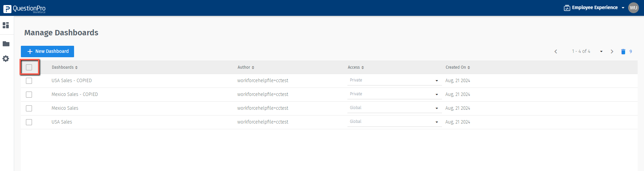Image resolution: width=644 pixels, height=171 pixels.
Task: Open settings gear icon in sidebar
Action: tap(6, 59)
